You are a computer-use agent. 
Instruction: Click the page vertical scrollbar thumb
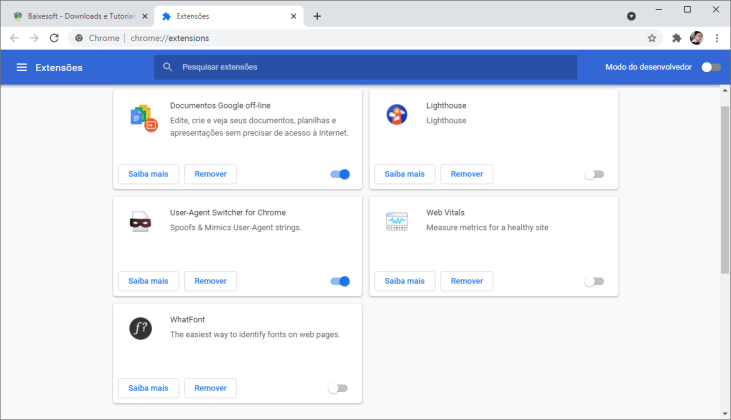724,190
